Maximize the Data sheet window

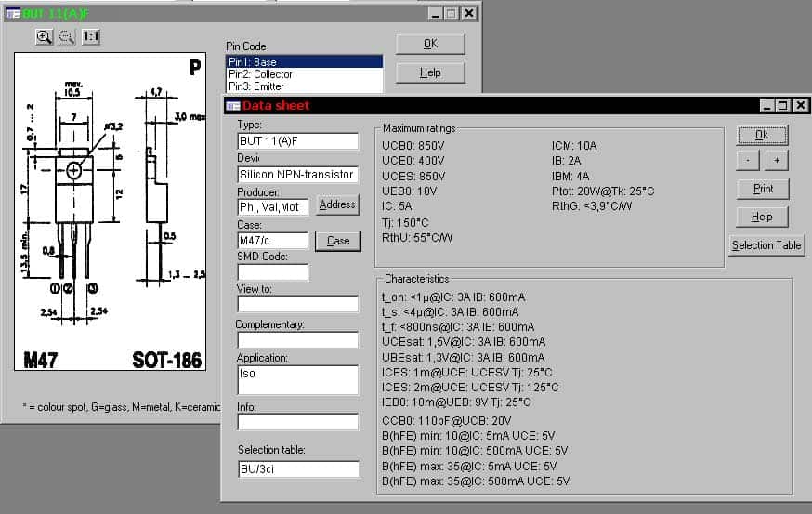[783, 106]
